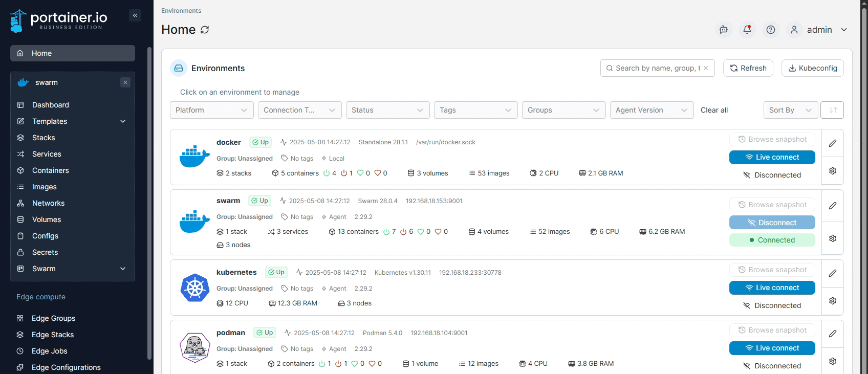The image size is (868, 374).
Task: Open the Agent Version filter dropdown
Action: (652, 110)
